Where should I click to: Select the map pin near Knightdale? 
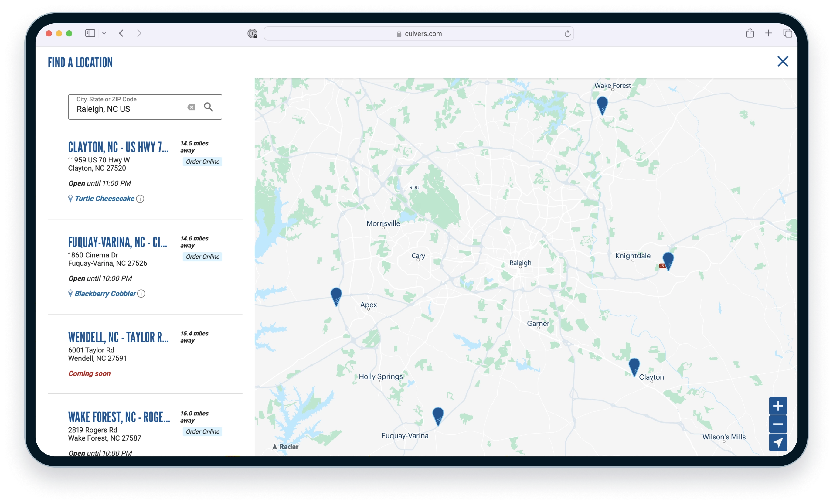668,260
